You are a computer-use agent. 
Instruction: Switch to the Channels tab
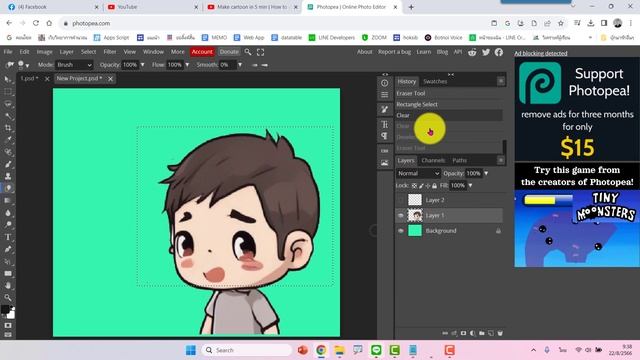tap(433, 160)
